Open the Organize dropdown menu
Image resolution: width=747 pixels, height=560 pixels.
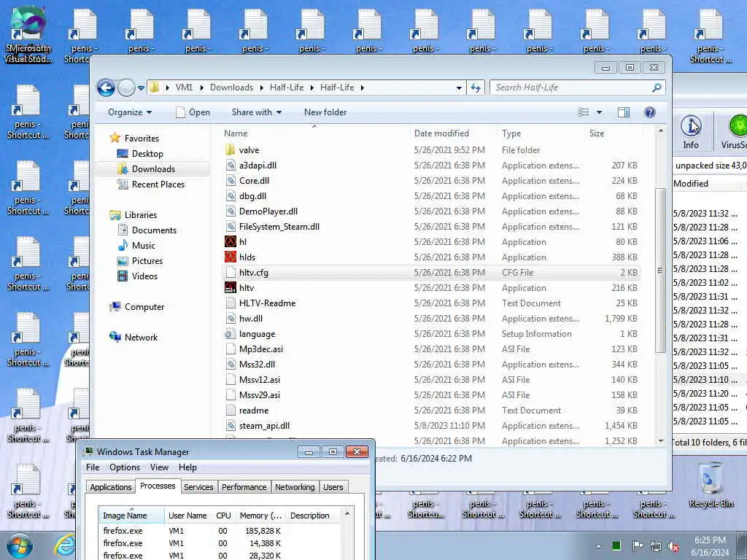pyautogui.click(x=130, y=112)
